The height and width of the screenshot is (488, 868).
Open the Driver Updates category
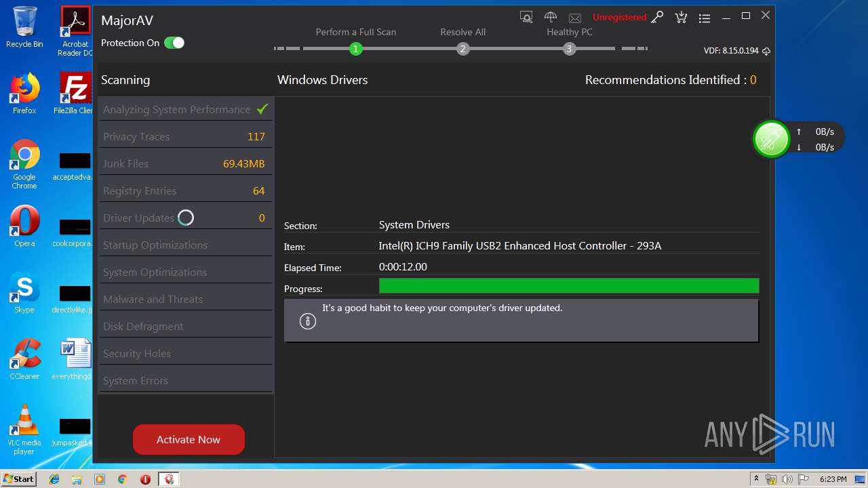click(186, 218)
